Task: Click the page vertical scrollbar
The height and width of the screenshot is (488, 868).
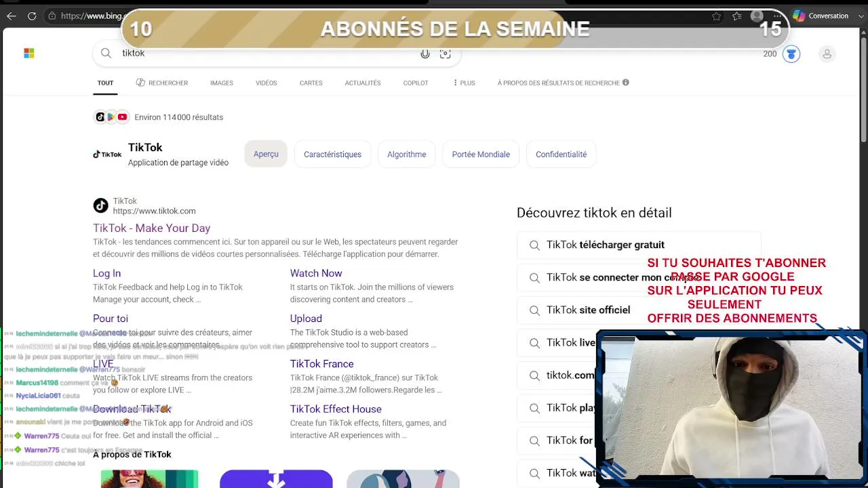Action: click(863, 88)
